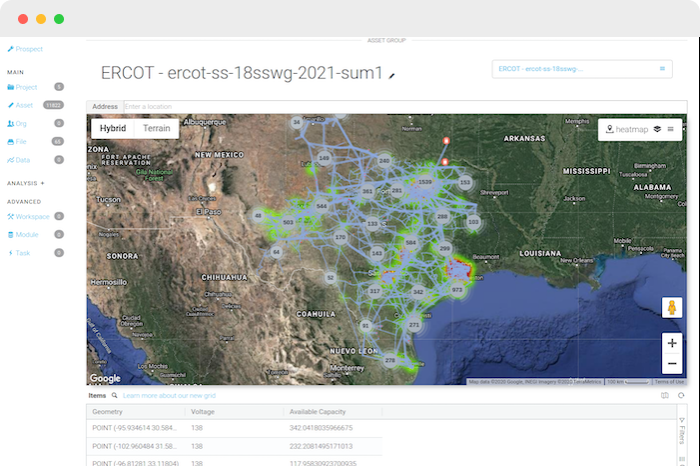
Task: Click the Street View pegman icon
Action: click(x=672, y=308)
